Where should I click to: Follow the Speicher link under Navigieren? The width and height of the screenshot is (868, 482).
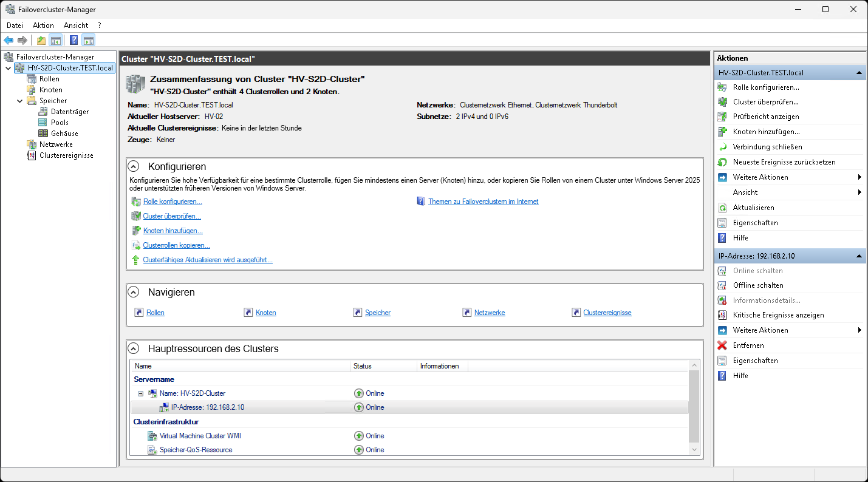pyautogui.click(x=378, y=313)
